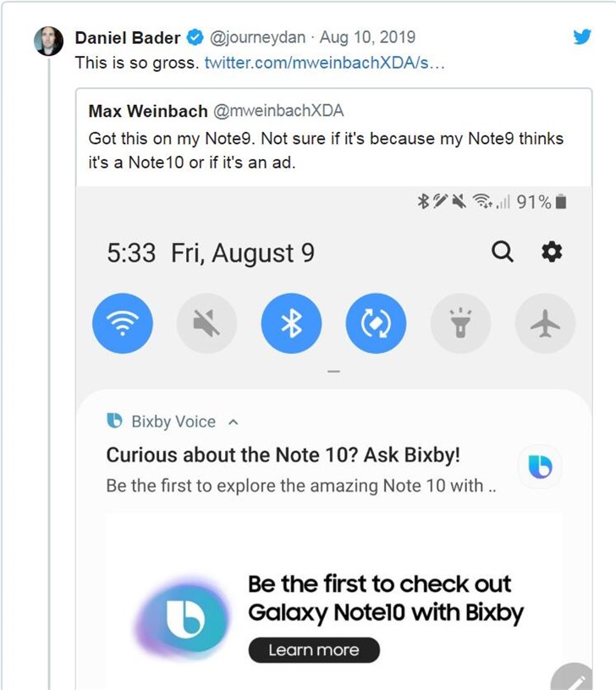Click the verified badge next to Daniel Bader
The height and width of the screenshot is (690, 616).
pos(195,38)
